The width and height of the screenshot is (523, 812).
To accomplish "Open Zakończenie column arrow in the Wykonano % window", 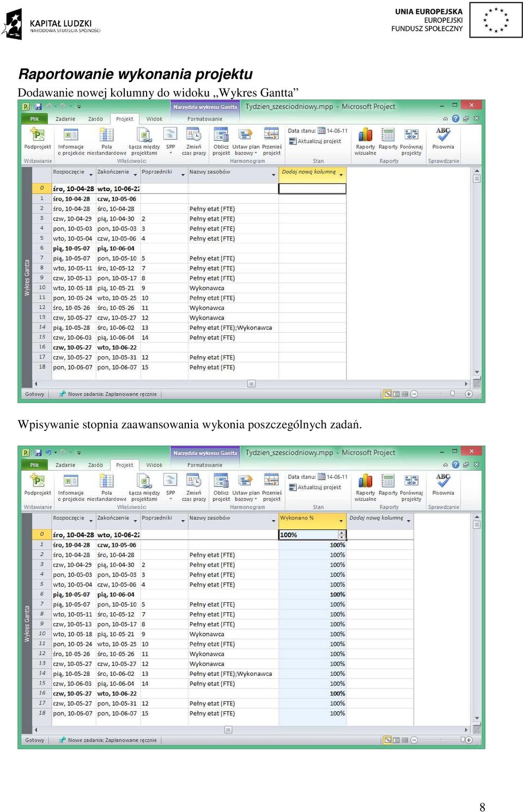I will click(x=135, y=521).
